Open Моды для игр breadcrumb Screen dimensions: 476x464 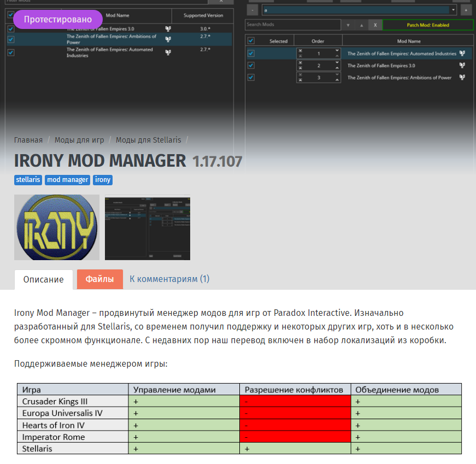(x=79, y=140)
